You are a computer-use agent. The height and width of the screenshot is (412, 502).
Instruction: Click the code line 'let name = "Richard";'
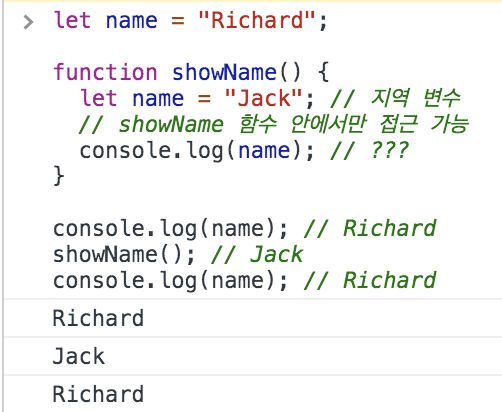(x=190, y=21)
